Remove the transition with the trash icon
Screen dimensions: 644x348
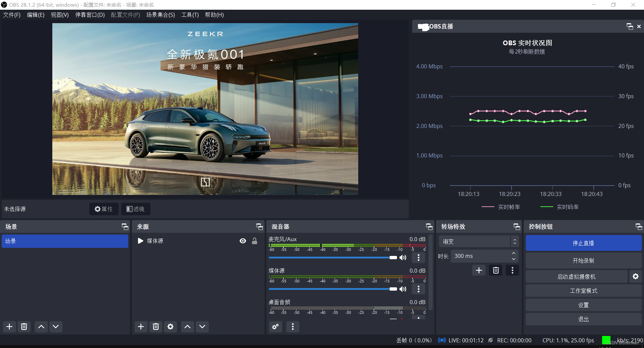(x=496, y=270)
